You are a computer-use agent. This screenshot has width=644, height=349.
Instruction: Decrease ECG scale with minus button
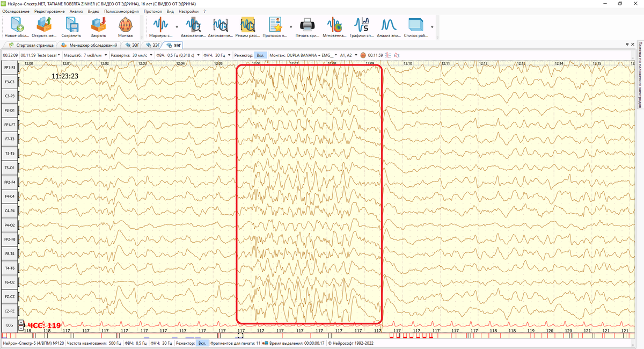click(x=21, y=328)
